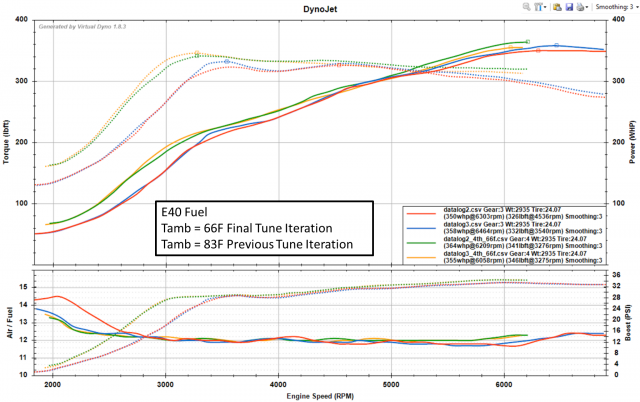The height and width of the screenshot is (402, 640).
Task: Save the graph with the floppy disk icon
Action: point(569,7)
